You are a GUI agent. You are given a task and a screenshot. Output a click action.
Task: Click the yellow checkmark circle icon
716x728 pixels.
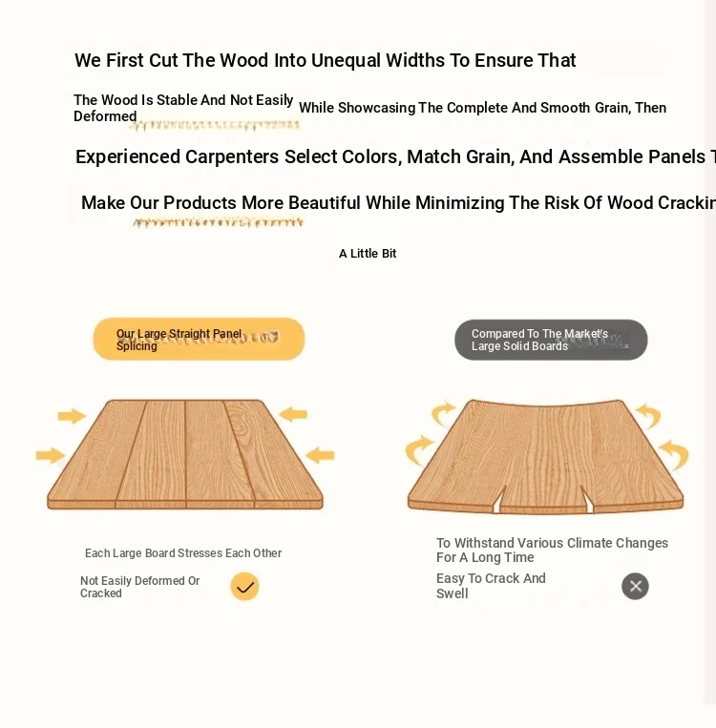tap(244, 587)
